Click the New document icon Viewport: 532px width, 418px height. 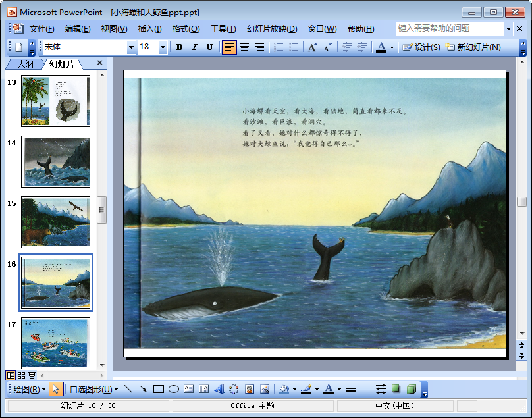(19, 47)
